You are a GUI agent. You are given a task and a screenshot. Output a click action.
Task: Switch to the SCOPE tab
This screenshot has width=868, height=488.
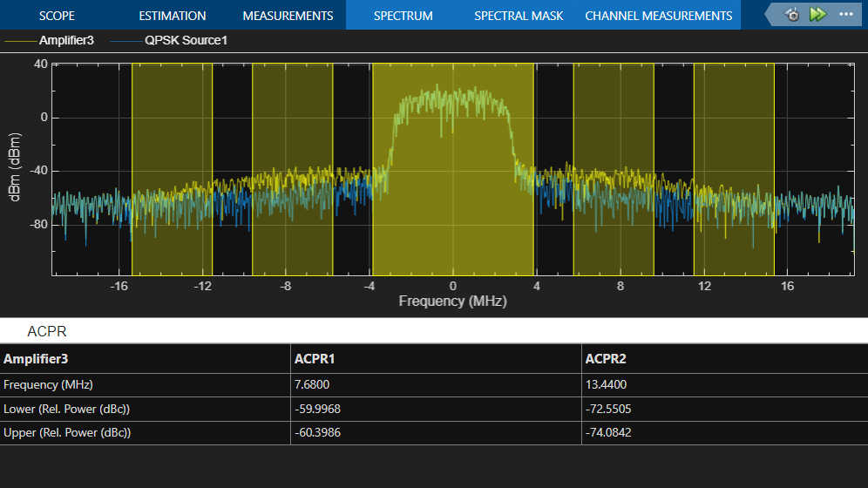coord(57,16)
